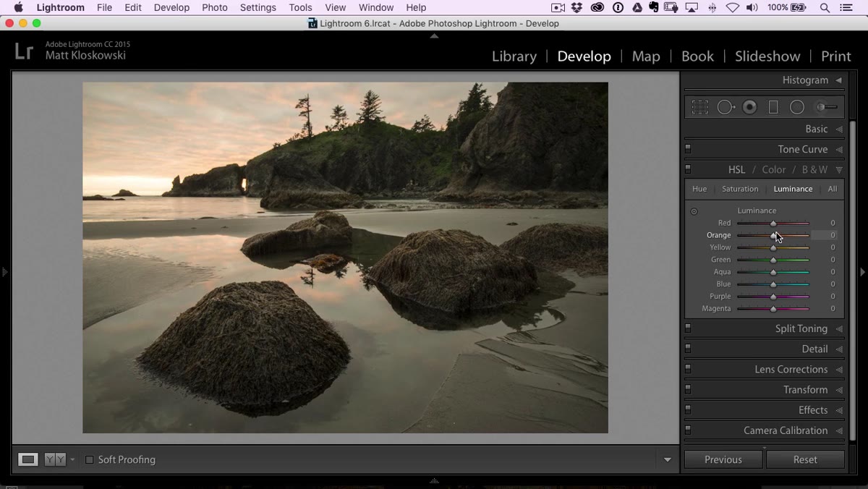Enable the Soft Proofing checkbox
868x489 pixels.
point(90,459)
